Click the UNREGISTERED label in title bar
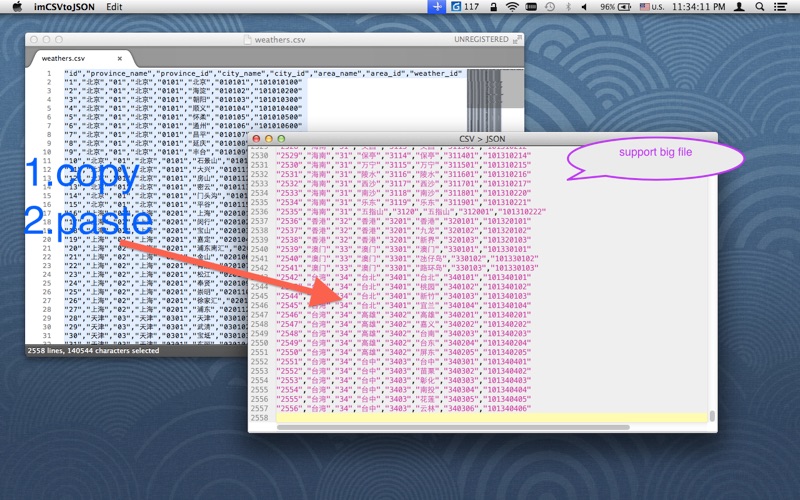The width and height of the screenshot is (800, 500). (481, 39)
